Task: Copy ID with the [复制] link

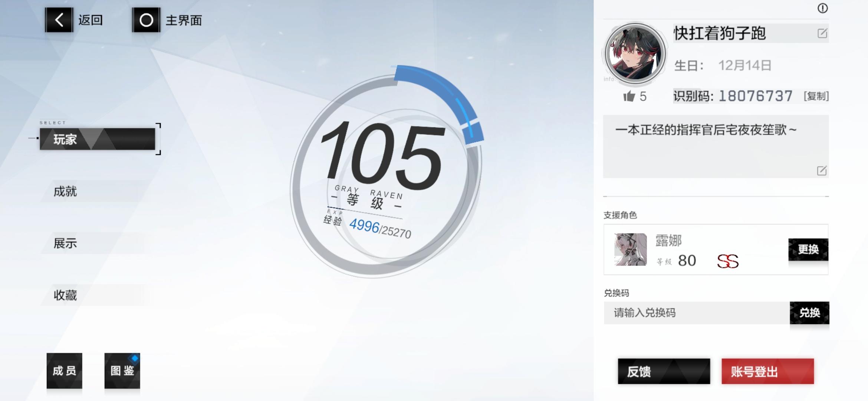Action: pos(816,96)
